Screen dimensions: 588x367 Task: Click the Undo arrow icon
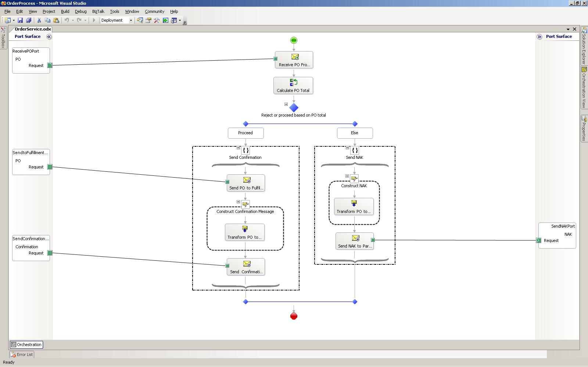coord(67,20)
